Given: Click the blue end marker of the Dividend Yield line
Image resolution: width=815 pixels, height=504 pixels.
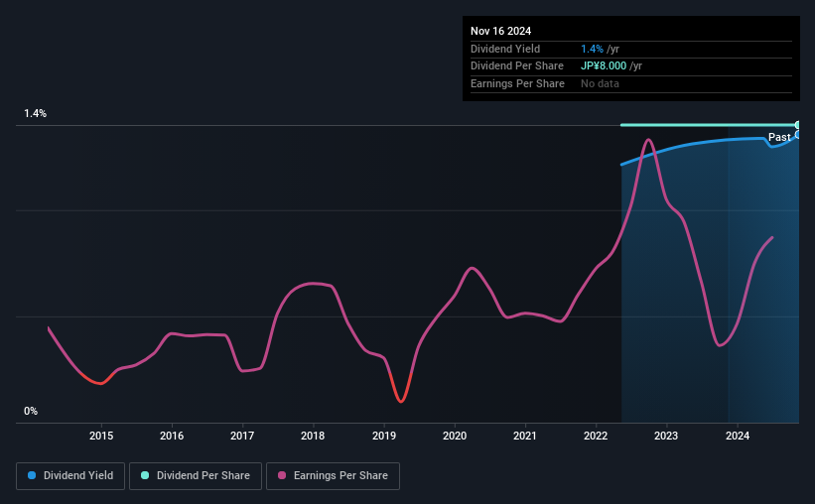Looking at the screenshot, I should (x=797, y=135).
